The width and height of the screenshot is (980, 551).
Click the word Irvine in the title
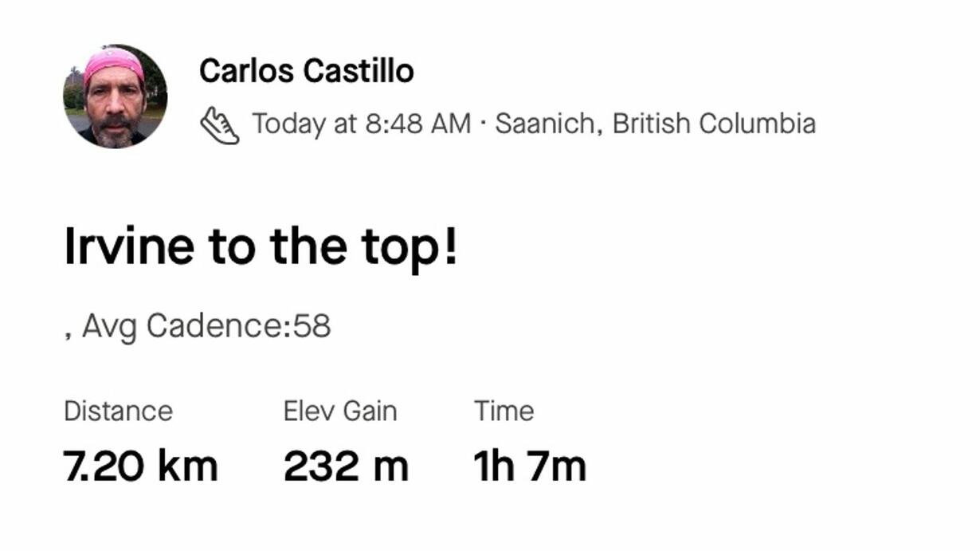click(129, 246)
